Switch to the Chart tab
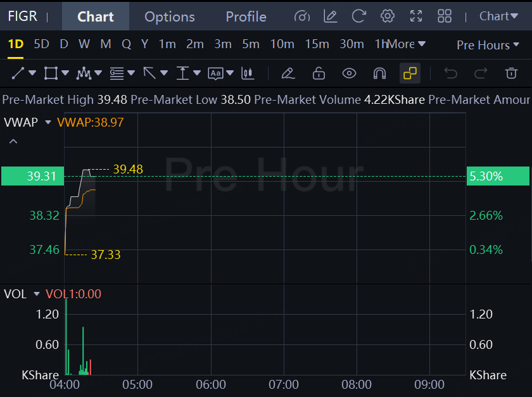Screen dimensions: 532x397 (96, 16)
